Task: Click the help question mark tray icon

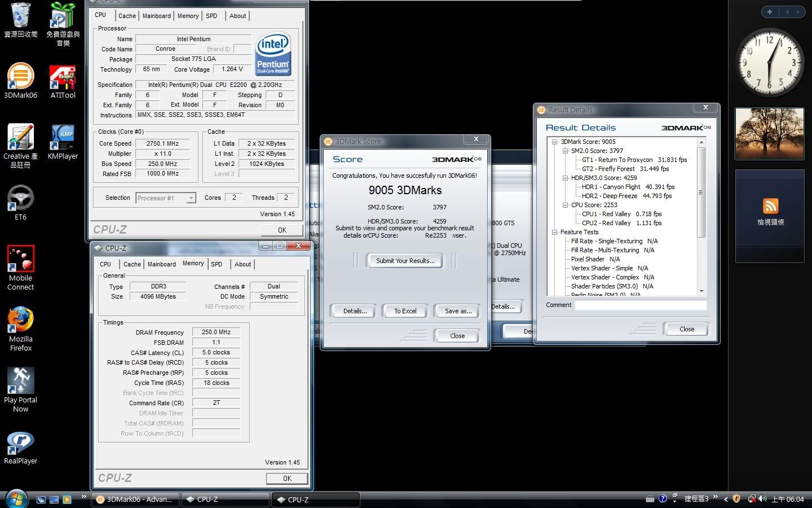Action: [663, 499]
